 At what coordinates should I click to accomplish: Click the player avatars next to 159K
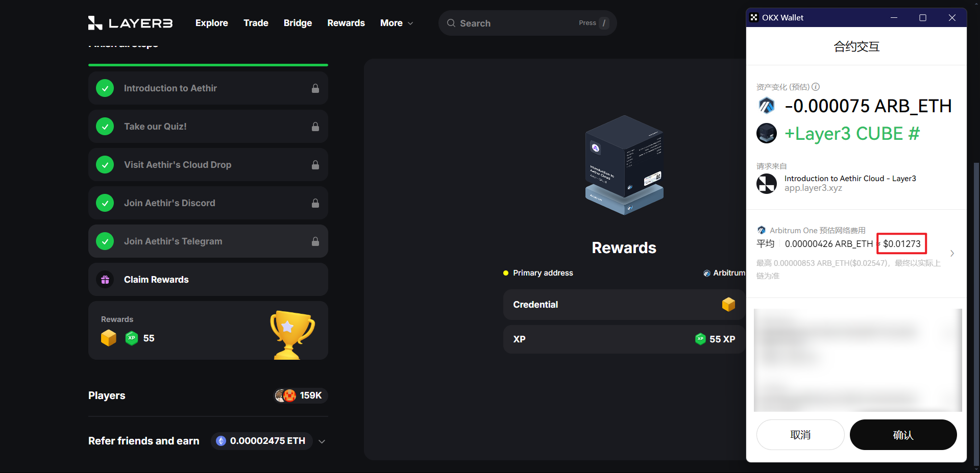[x=286, y=395]
